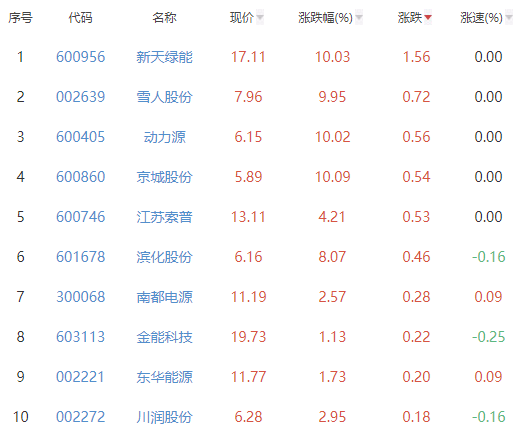Image resolution: width=530 pixels, height=437 pixels.
Task: Click the 2.57 percent change value
Action: tap(332, 297)
